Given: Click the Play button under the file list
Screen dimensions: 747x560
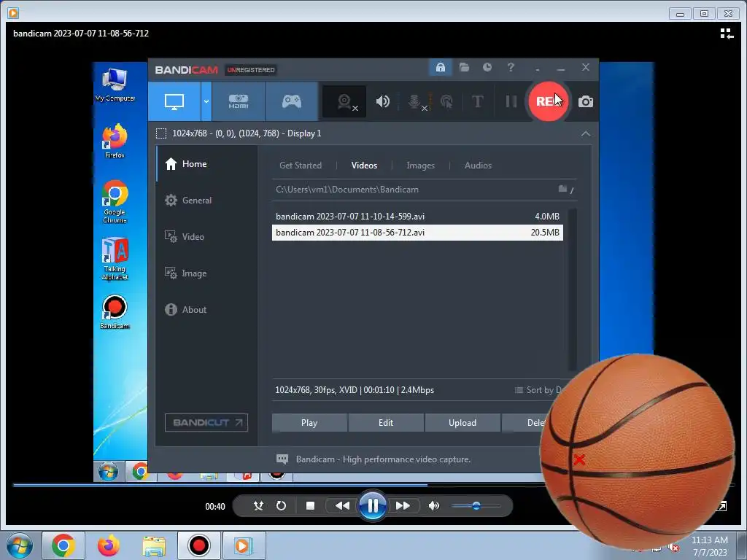Looking at the screenshot, I should [309, 423].
